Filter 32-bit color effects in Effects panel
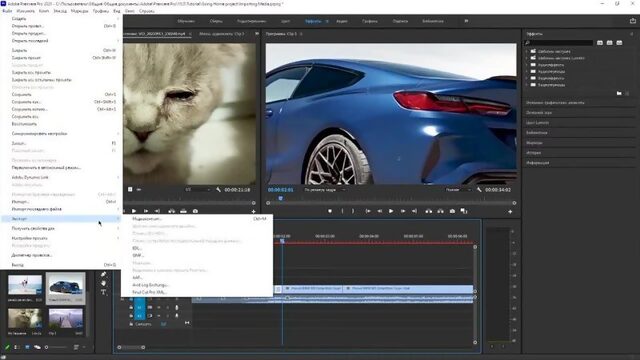Viewport: 640px width, 360px height. 609,42
